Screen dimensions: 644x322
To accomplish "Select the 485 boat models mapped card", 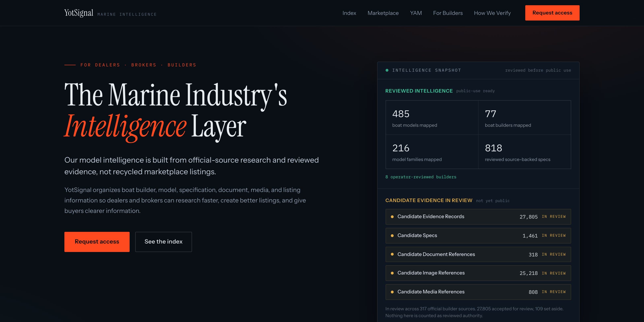I will pyautogui.click(x=432, y=118).
